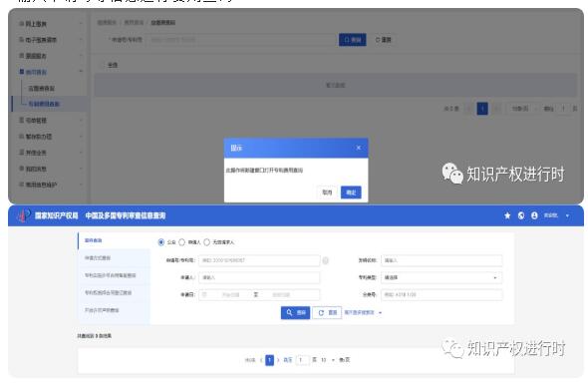Click the user avatar icon in the header

(x=534, y=215)
